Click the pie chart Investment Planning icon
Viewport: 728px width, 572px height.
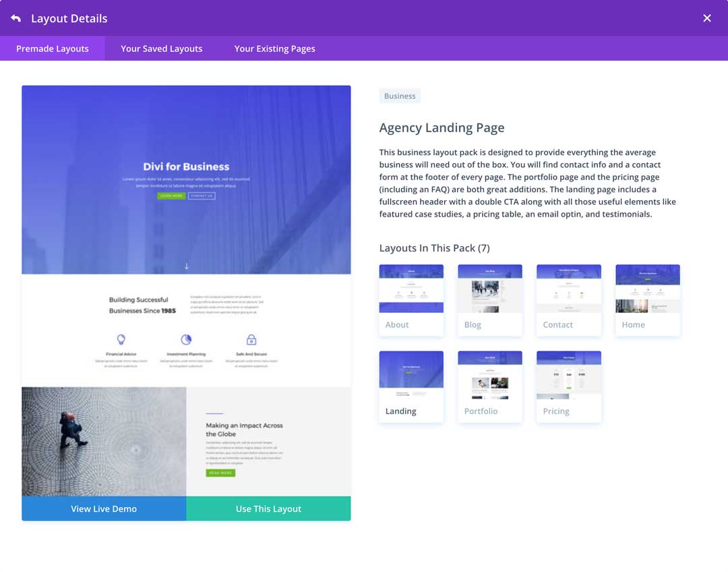[x=186, y=339]
